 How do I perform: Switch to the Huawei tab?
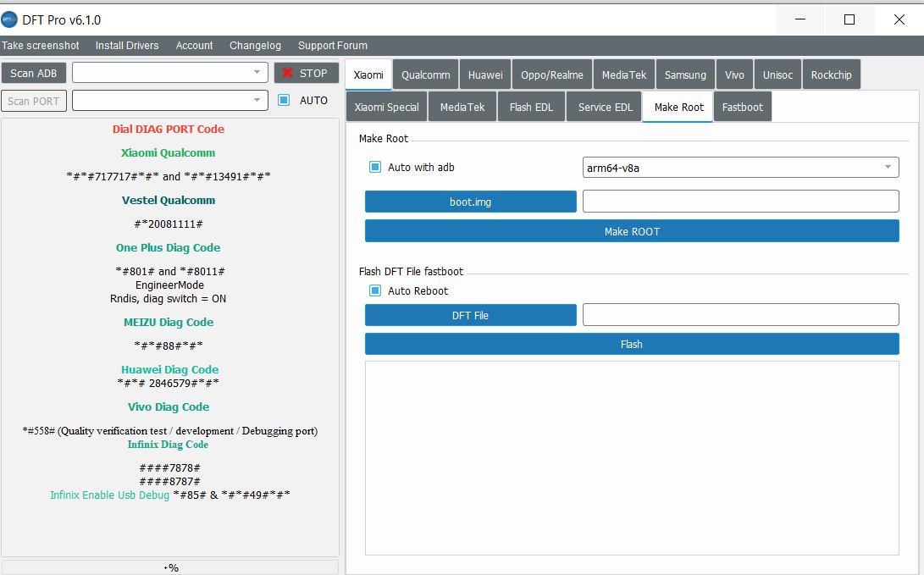485,75
